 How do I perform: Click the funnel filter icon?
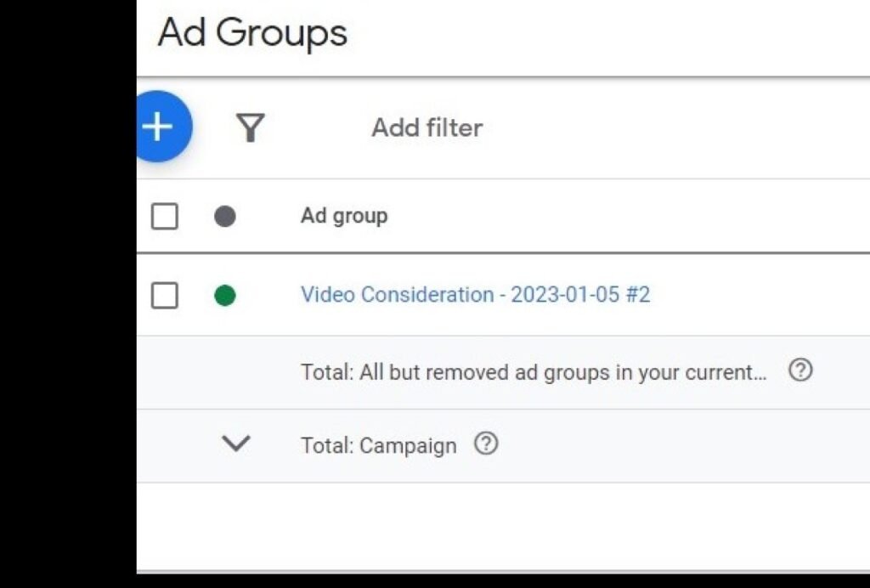[x=251, y=127]
